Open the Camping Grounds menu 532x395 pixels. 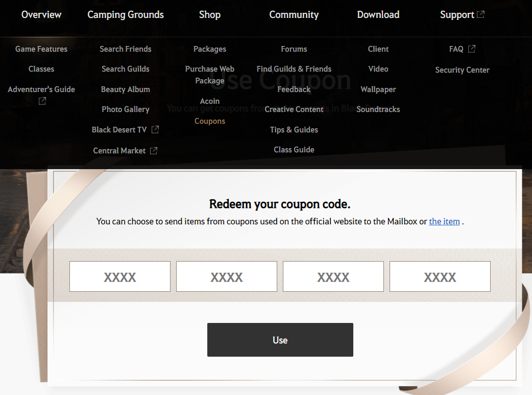(126, 15)
